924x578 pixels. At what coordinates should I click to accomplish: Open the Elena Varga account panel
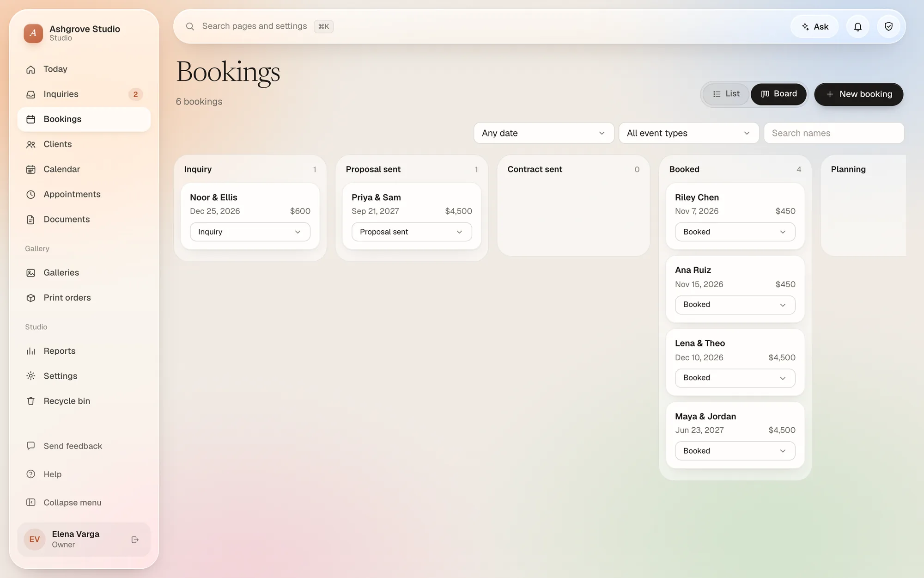84,539
